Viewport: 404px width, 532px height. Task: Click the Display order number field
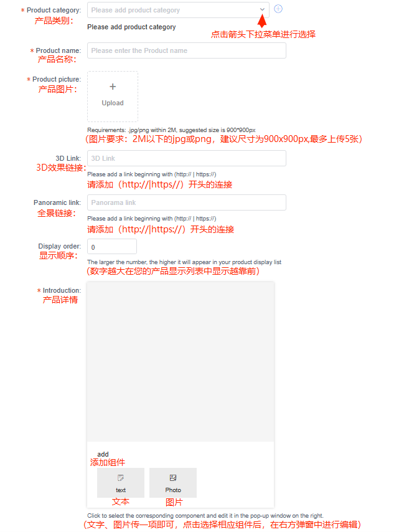click(x=112, y=247)
